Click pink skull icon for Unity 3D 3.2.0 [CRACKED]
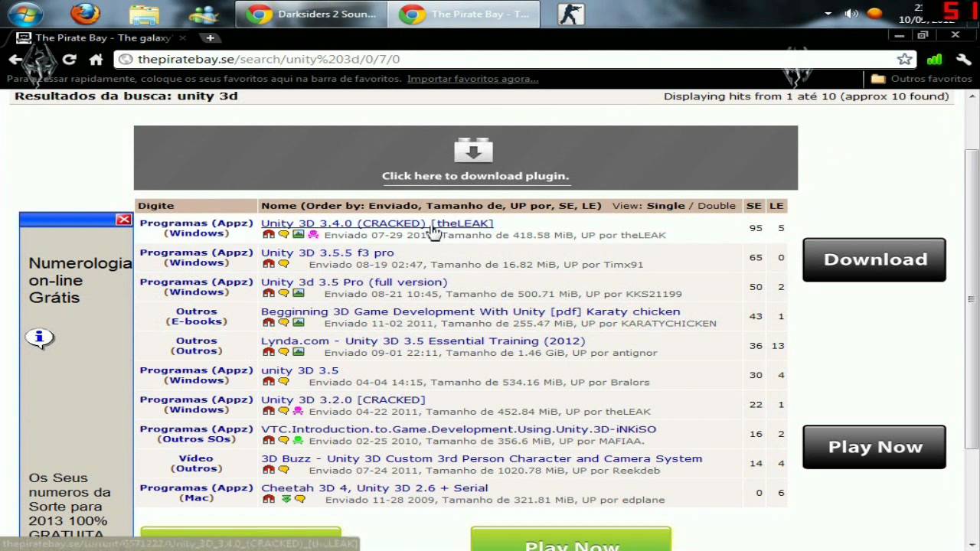The width and height of the screenshot is (980, 551). [298, 411]
